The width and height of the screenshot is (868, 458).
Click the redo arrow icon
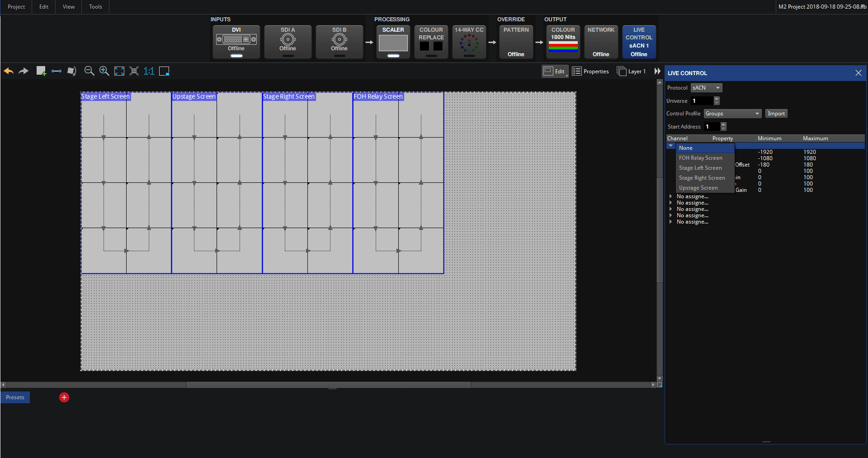click(24, 71)
